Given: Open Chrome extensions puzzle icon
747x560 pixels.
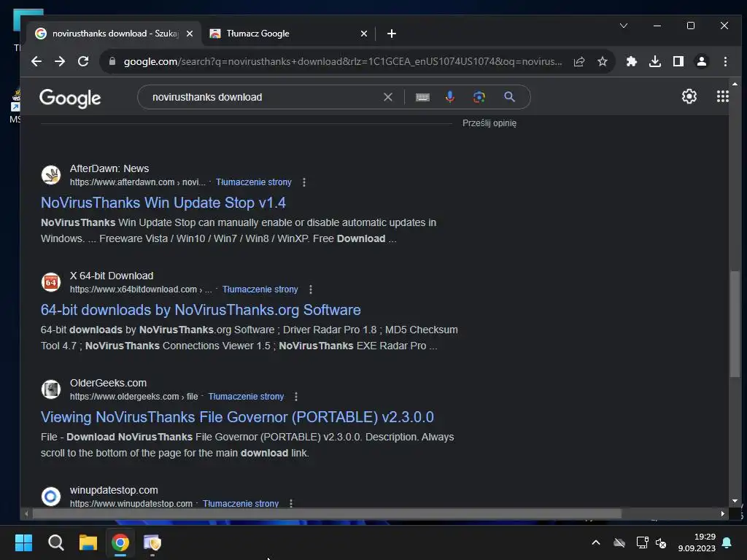Looking at the screenshot, I should coord(632,61).
